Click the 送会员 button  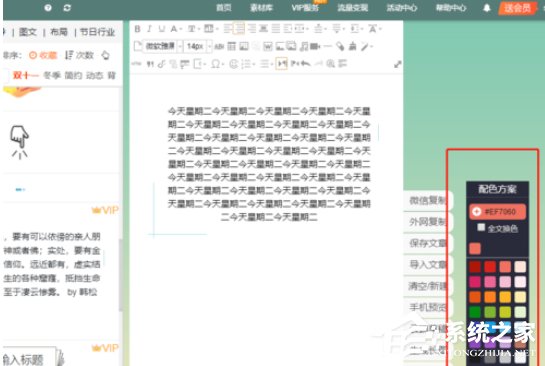tap(518, 8)
